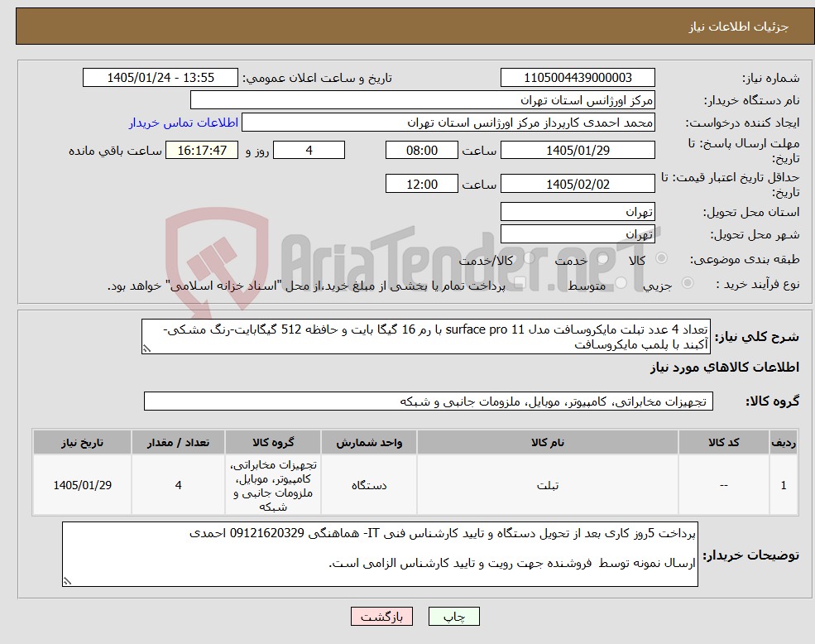Click the quantity cell showing 4 in table
The image size is (815, 644).
(x=178, y=485)
